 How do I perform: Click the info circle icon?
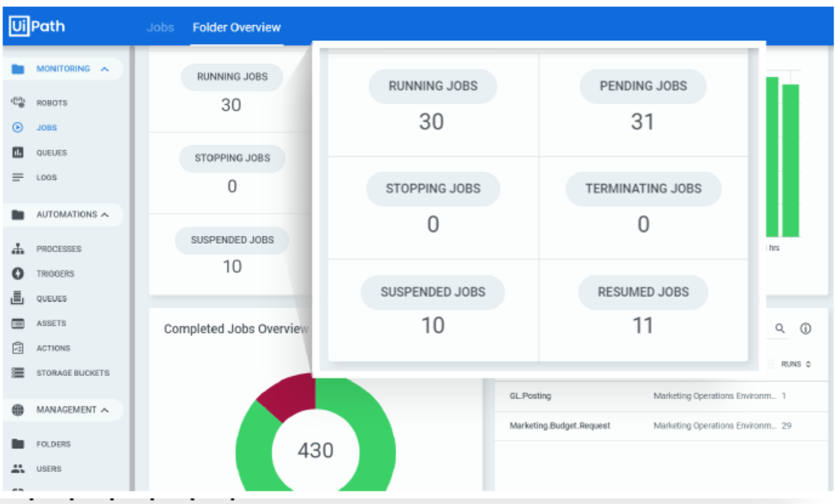pos(805,329)
